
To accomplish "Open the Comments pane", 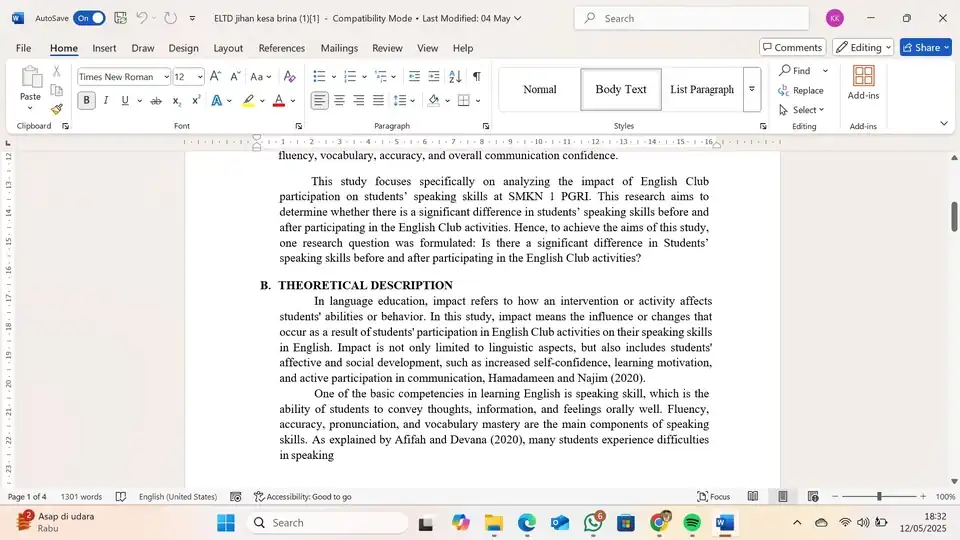I will (793, 47).
